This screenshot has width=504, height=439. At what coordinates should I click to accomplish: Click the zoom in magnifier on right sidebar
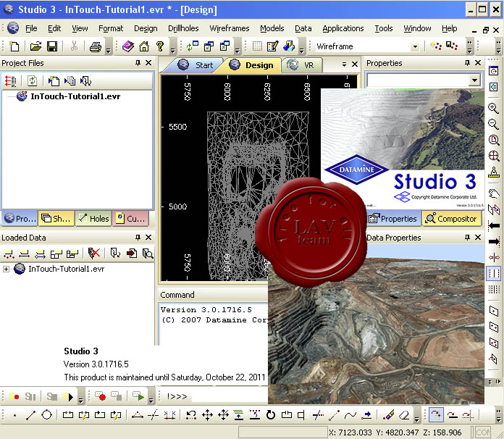[493, 109]
